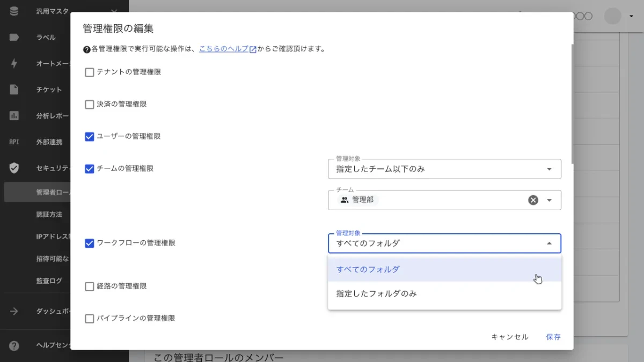Open 管理者ロール in the sidebar
Image resolution: width=644 pixels, height=362 pixels.
coord(37,192)
